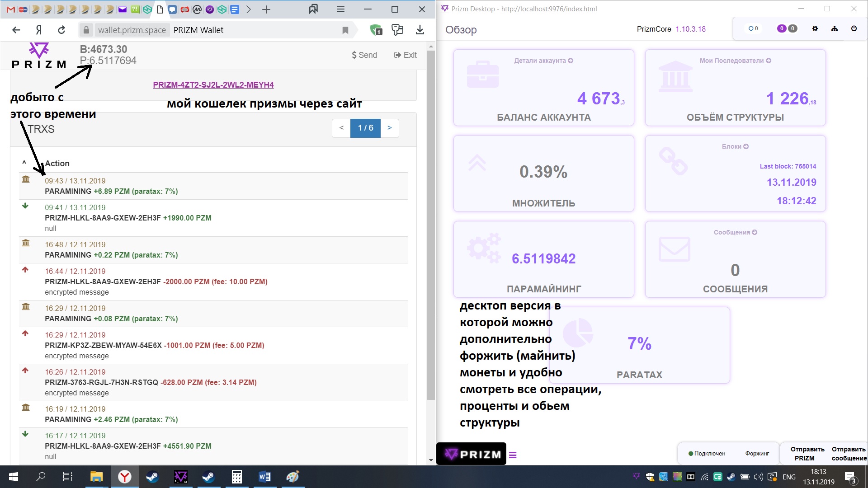Screen dimensions: 868x488
Task: Open Prizm Desktop settings gear icon
Action: [x=815, y=28]
